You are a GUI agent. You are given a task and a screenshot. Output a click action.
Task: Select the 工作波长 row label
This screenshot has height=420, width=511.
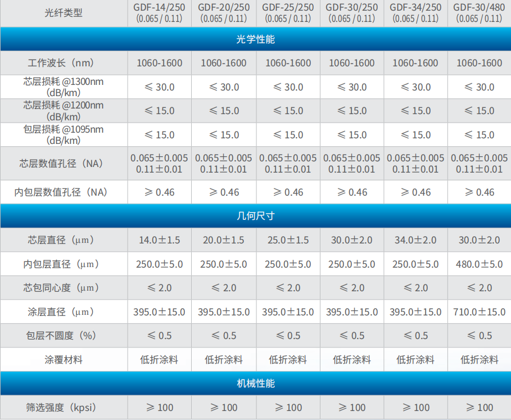point(64,63)
